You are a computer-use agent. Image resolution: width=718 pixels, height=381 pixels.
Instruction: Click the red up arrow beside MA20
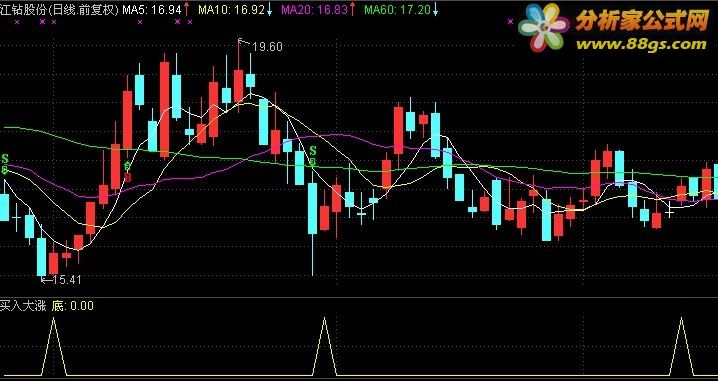tap(352, 9)
